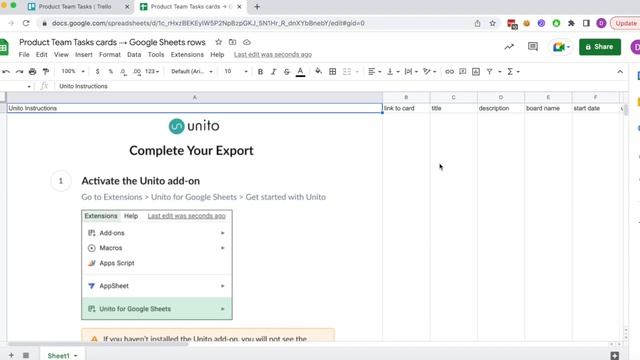Open the Format menu
The width and height of the screenshot is (640, 360).
tap(110, 54)
